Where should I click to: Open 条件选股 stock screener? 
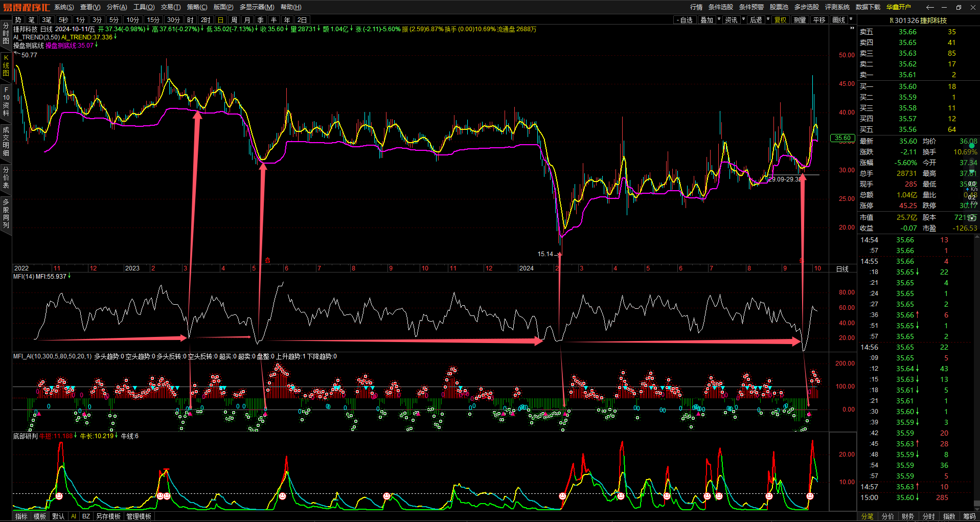(x=721, y=7)
